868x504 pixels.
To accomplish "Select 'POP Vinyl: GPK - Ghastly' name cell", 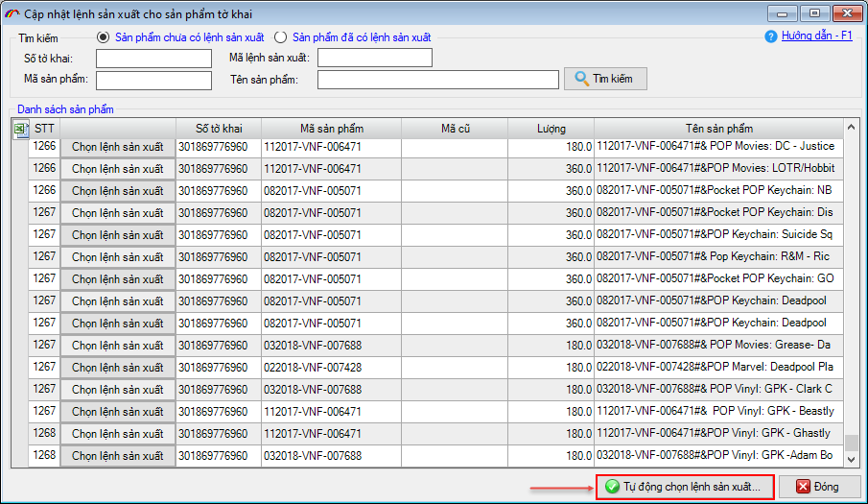I will pos(719,433).
